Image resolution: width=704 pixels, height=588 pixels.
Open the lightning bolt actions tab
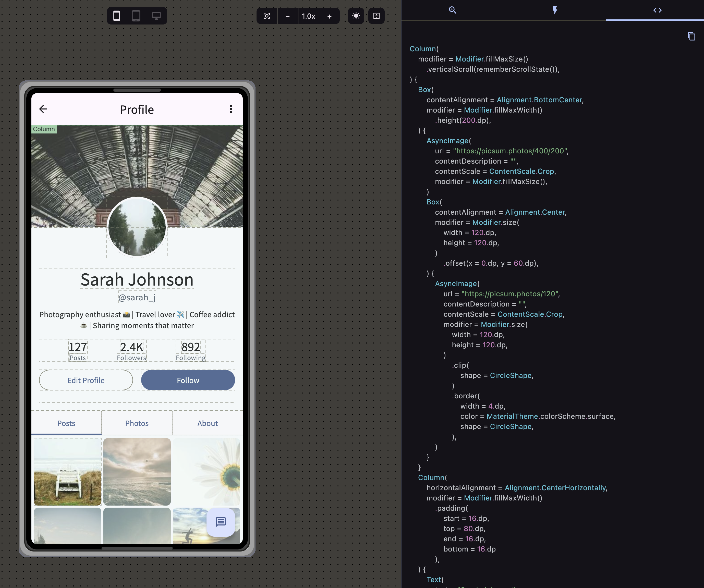click(555, 10)
